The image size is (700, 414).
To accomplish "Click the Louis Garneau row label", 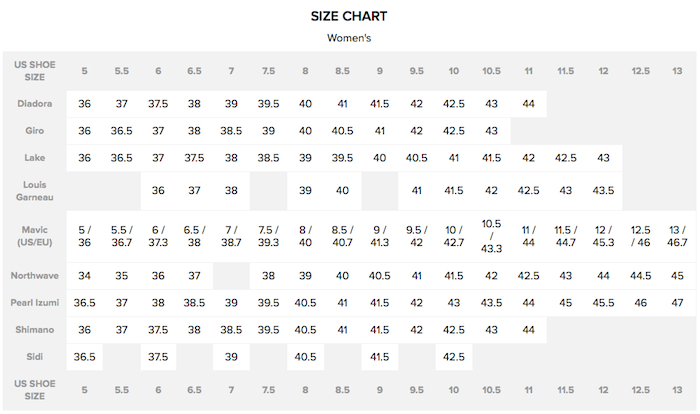I will click(x=35, y=190).
